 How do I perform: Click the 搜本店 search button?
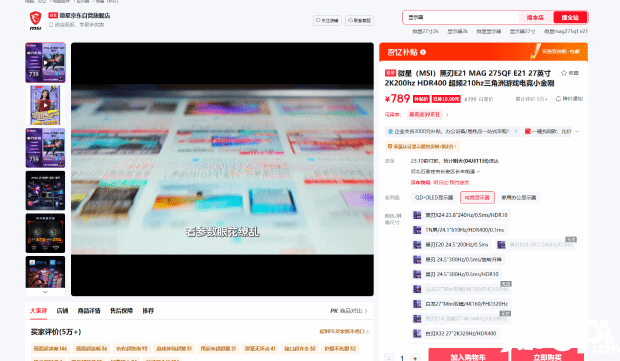535,17
